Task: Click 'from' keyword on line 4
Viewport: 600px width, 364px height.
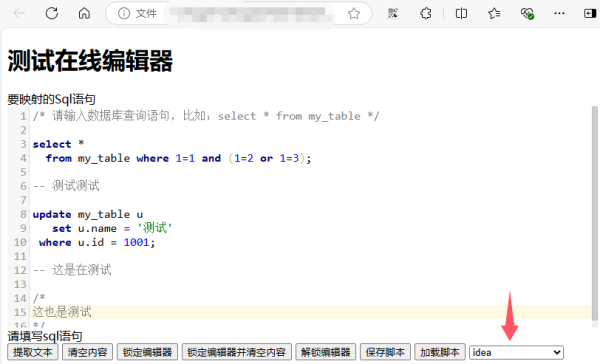Action: pyautogui.click(x=59, y=158)
